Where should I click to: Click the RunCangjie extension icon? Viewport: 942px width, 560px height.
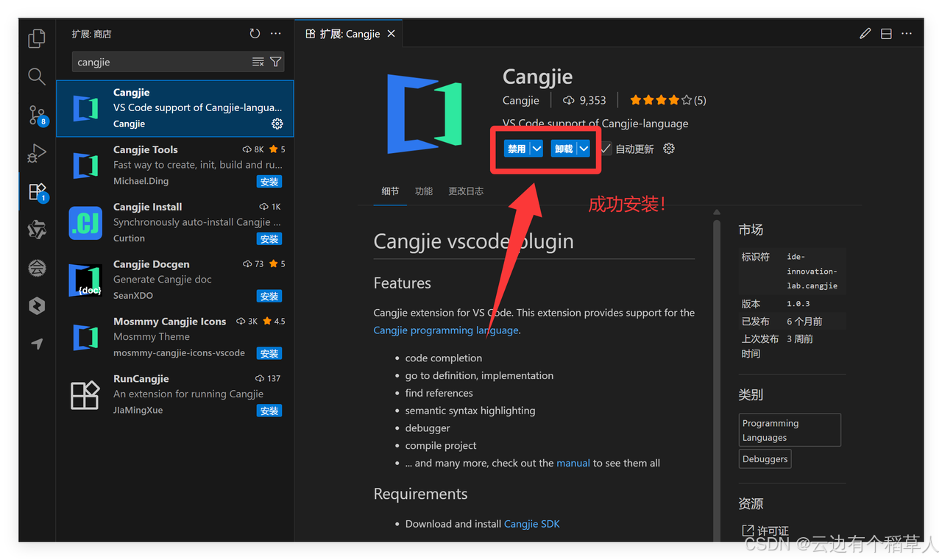pos(85,395)
